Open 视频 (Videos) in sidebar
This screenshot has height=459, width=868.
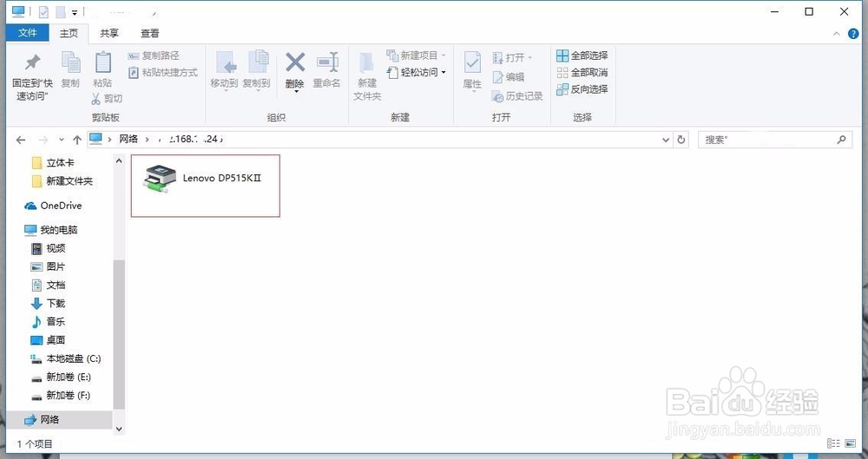48,249
